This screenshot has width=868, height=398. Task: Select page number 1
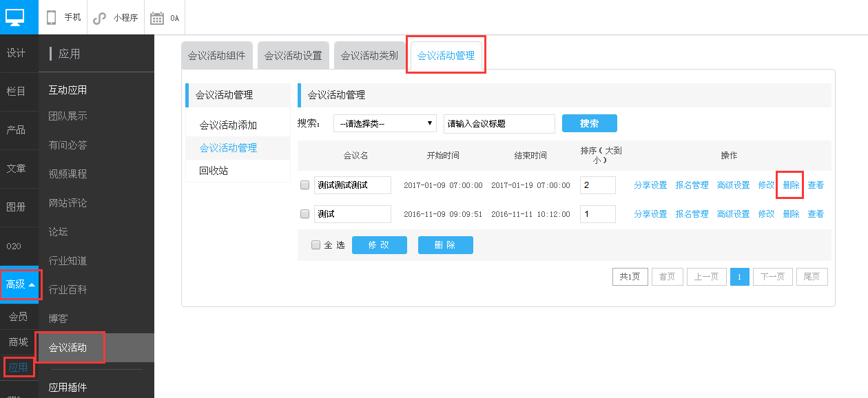coord(739,277)
